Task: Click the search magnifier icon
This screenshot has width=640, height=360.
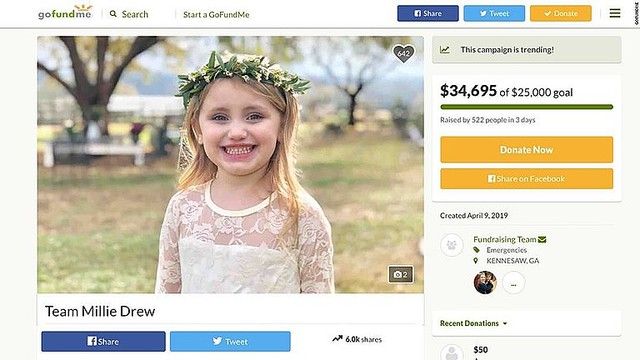Action: click(x=113, y=14)
